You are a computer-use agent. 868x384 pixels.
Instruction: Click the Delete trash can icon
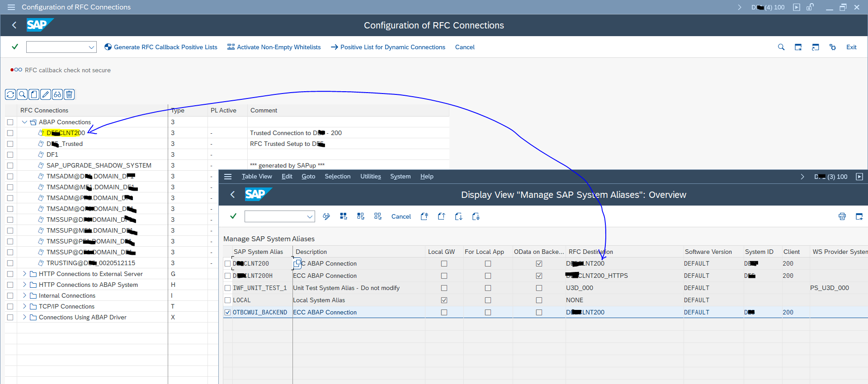click(69, 94)
